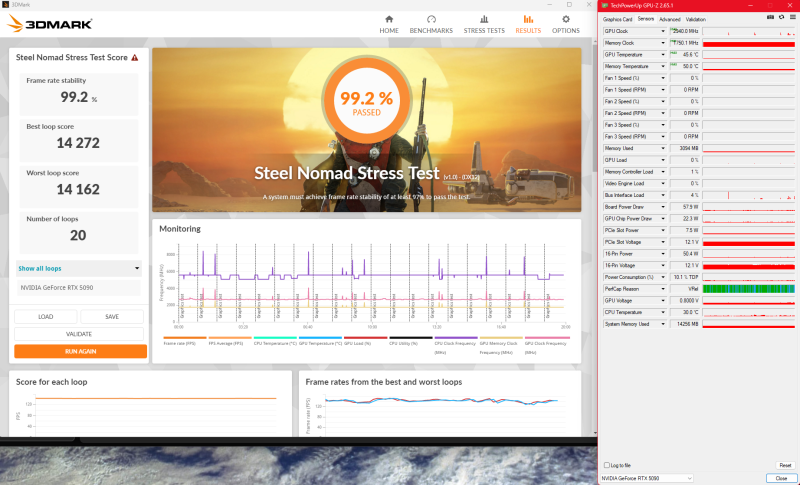Click the VALIDATE button
Viewport: 800px width, 485px height.
(79, 334)
